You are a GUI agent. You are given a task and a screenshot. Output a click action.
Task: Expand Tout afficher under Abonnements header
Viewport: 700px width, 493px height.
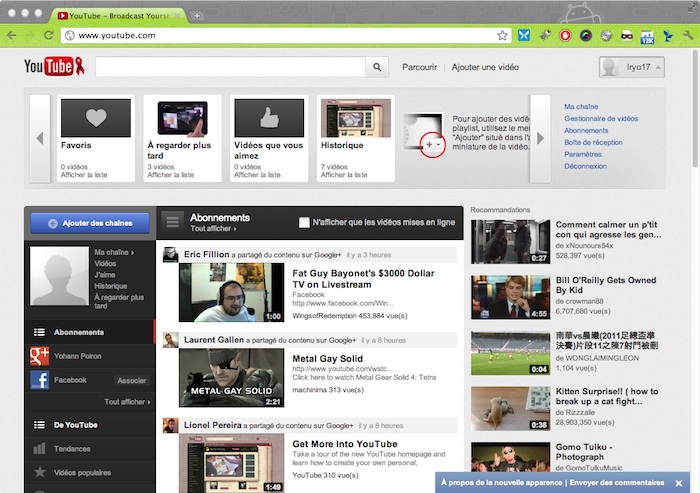213,229
